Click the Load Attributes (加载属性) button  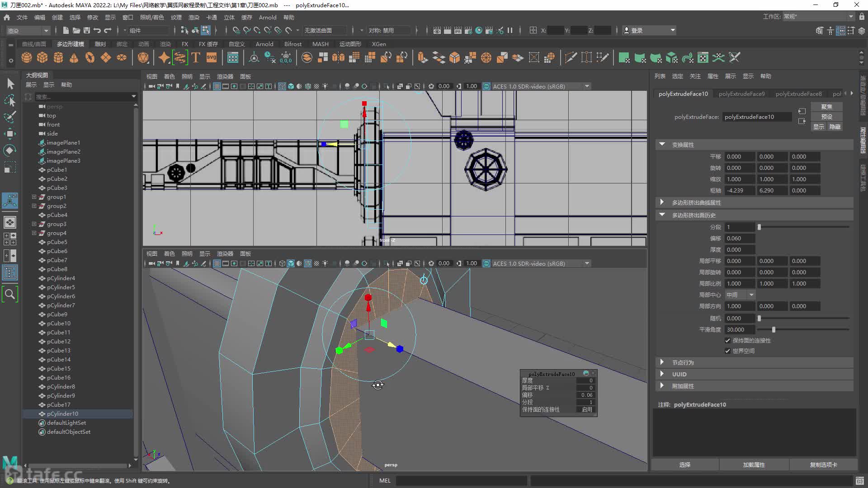tap(754, 465)
